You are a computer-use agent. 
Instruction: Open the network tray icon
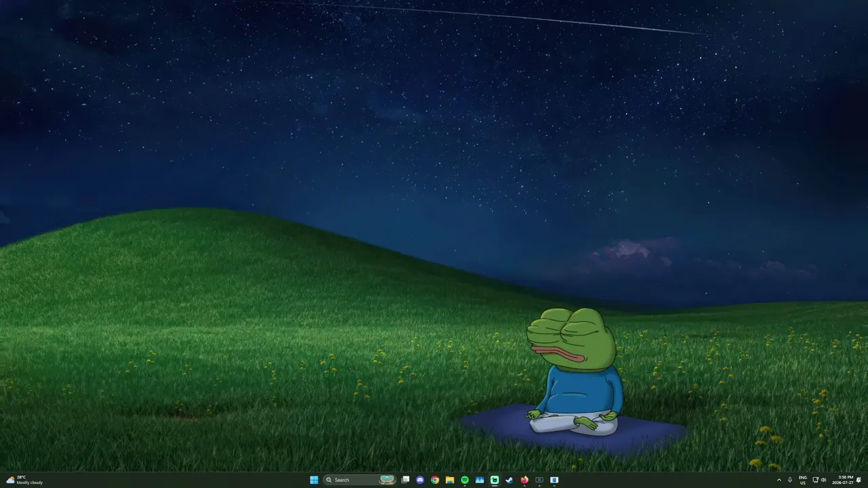(815, 480)
